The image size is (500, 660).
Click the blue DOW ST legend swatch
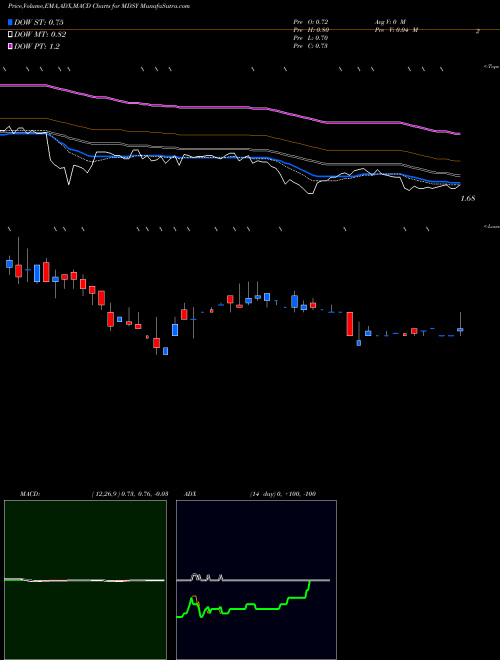[x=11, y=23]
